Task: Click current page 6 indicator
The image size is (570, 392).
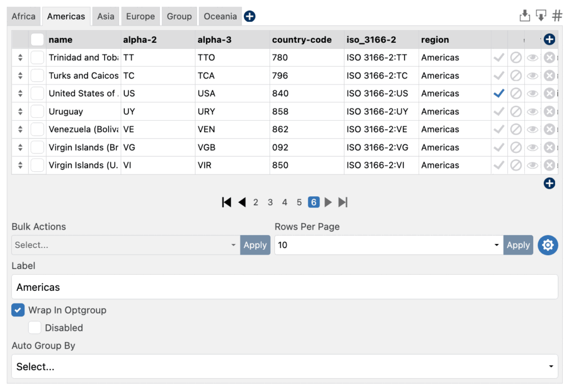Action: [314, 202]
